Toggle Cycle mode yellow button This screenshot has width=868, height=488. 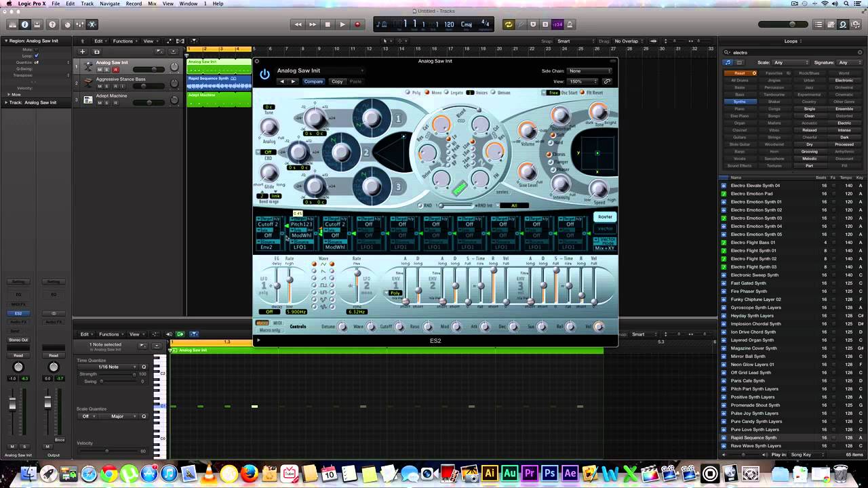(x=509, y=24)
